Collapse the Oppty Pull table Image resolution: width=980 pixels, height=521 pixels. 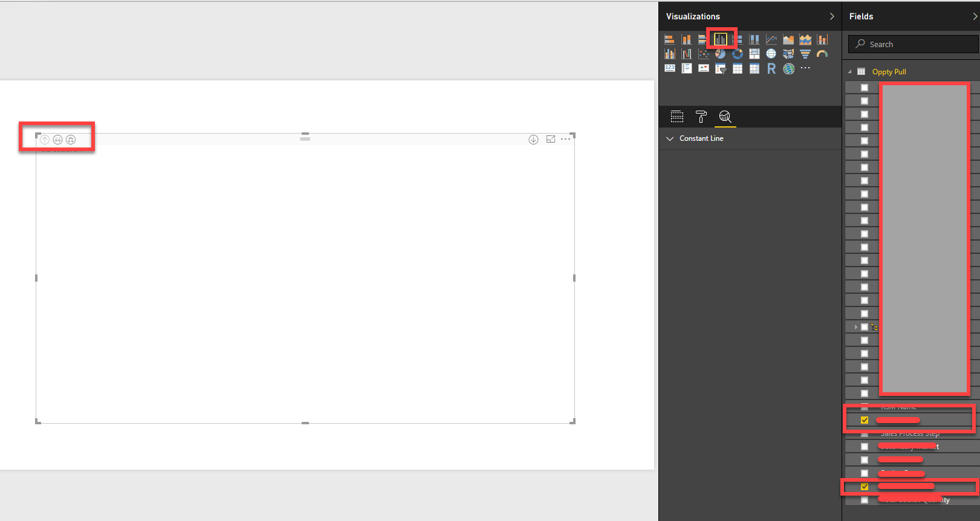849,72
